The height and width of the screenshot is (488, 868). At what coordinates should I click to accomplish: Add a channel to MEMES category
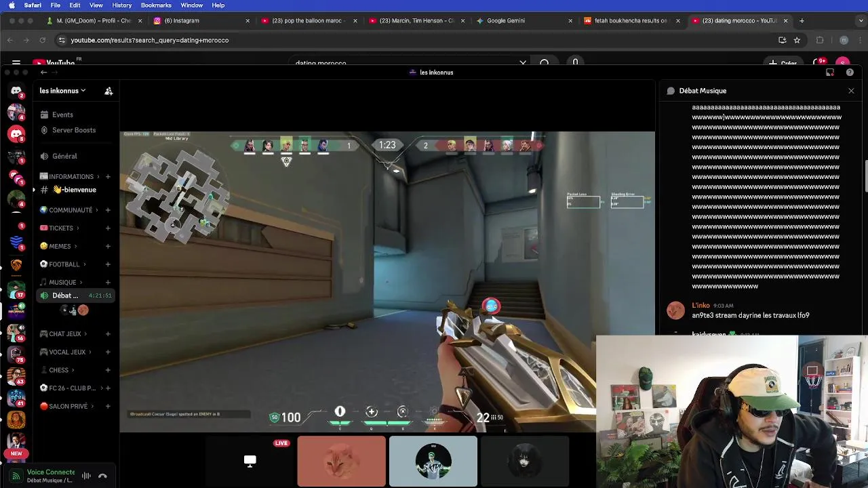click(x=108, y=247)
